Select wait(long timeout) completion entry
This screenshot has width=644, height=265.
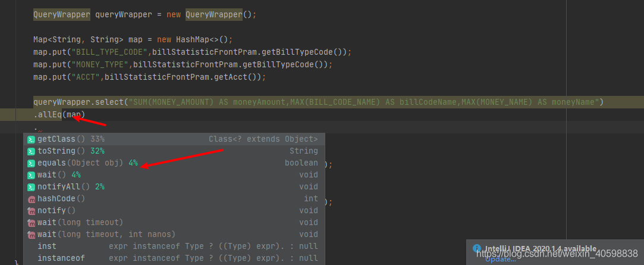[x=174, y=222]
